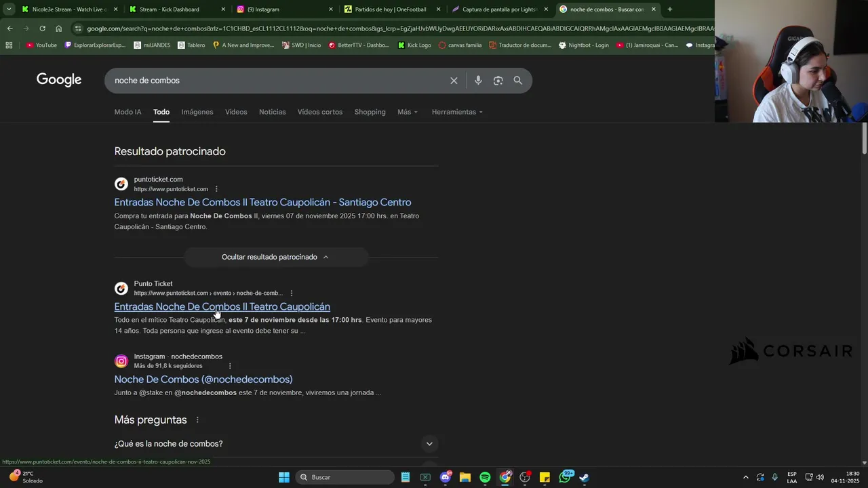
Task: Open SWD Inicio bookmark
Action: pos(301,45)
